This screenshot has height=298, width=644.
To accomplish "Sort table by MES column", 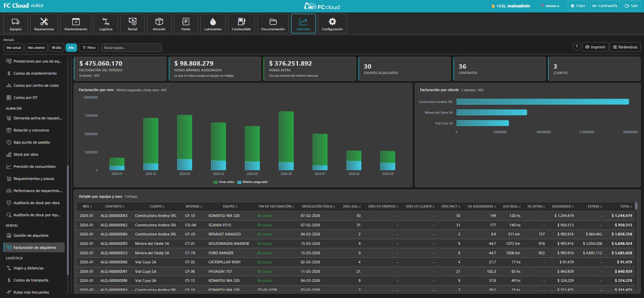I will [87, 207].
